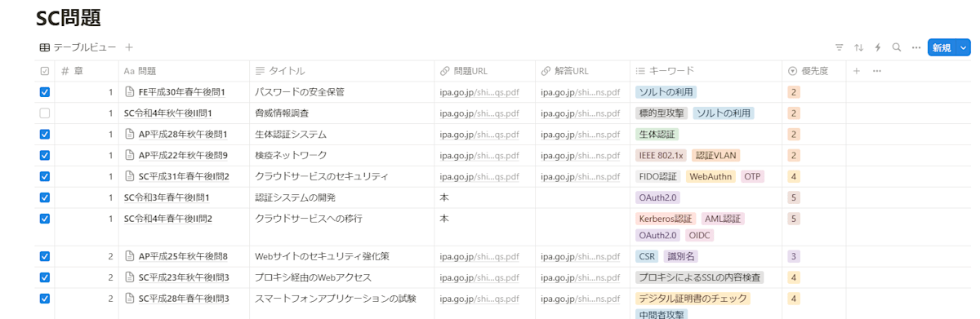The height and width of the screenshot is (319, 980).
Task: Open the sort arrows icon
Action: pyautogui.click(x=859, y=48)
